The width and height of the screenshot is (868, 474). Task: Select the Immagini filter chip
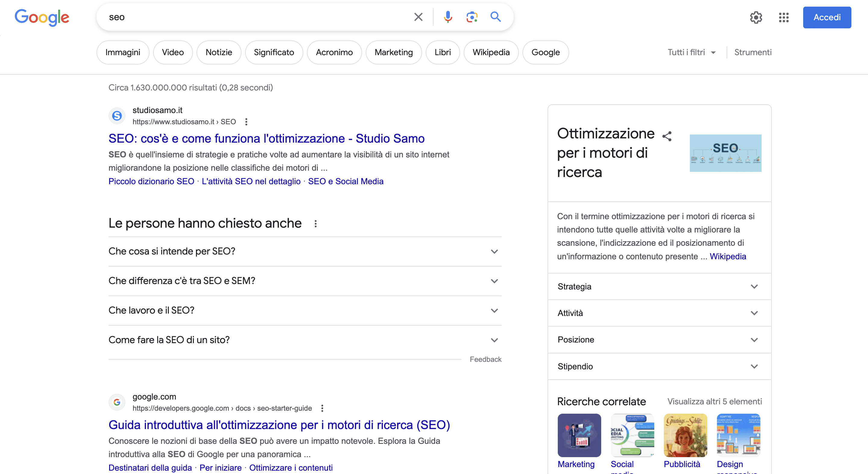coord(123,52)
